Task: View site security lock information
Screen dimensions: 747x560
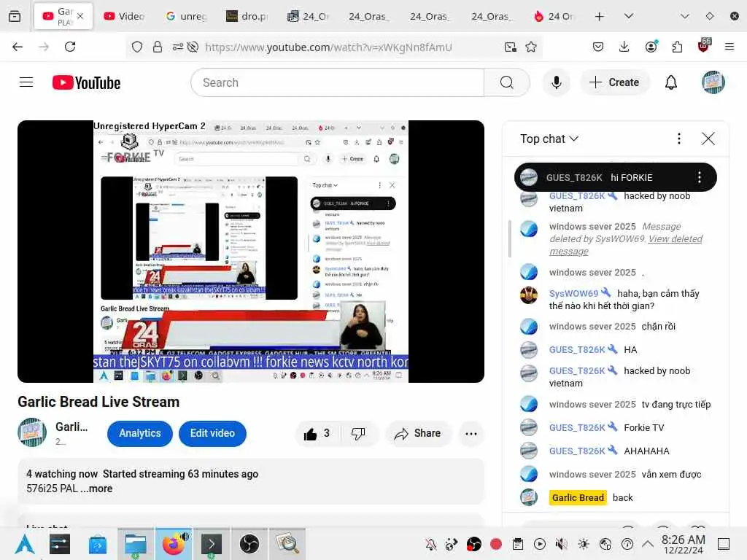Action: click(x=158, y=47)
